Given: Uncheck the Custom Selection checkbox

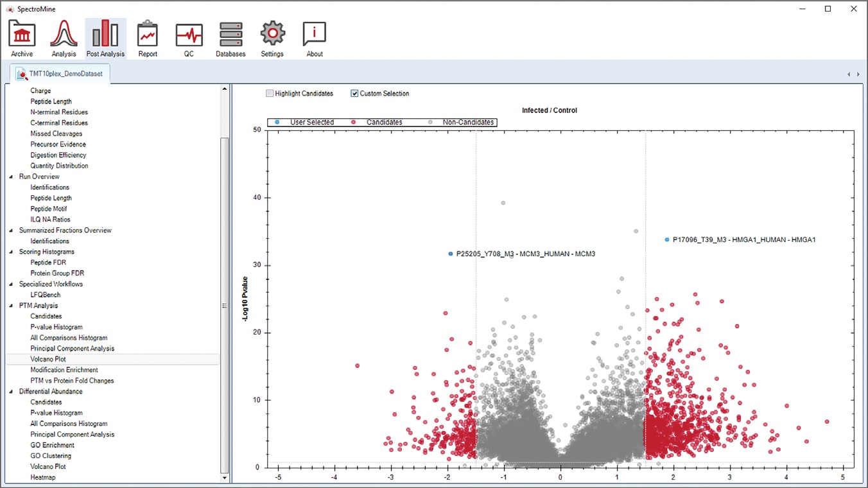Looking at the screenshot, I should click(x=354, y=94).
